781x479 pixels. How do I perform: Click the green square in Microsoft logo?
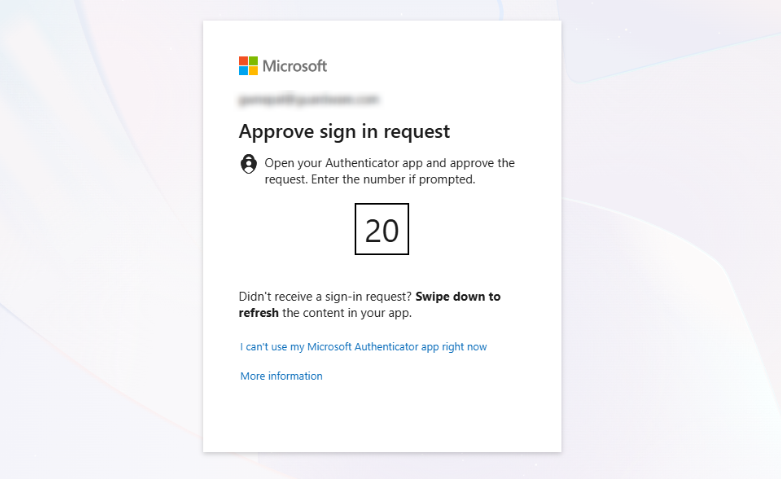click(253, 61)
